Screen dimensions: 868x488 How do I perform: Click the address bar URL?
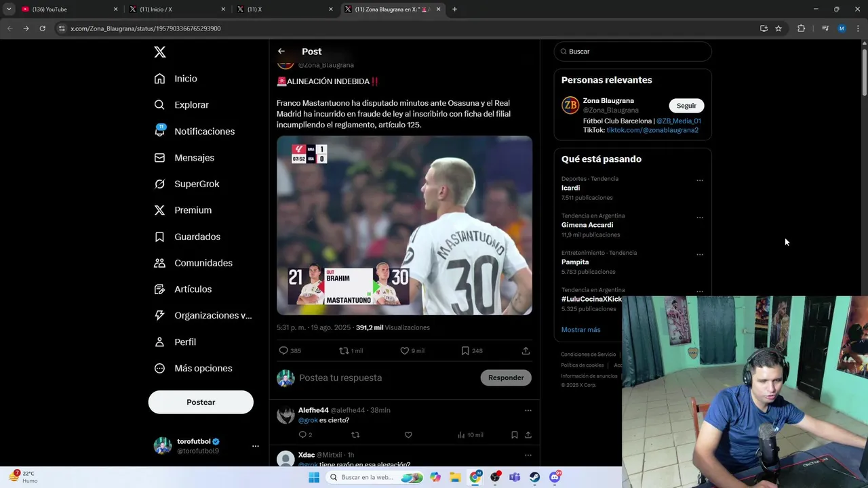point(145,28)
